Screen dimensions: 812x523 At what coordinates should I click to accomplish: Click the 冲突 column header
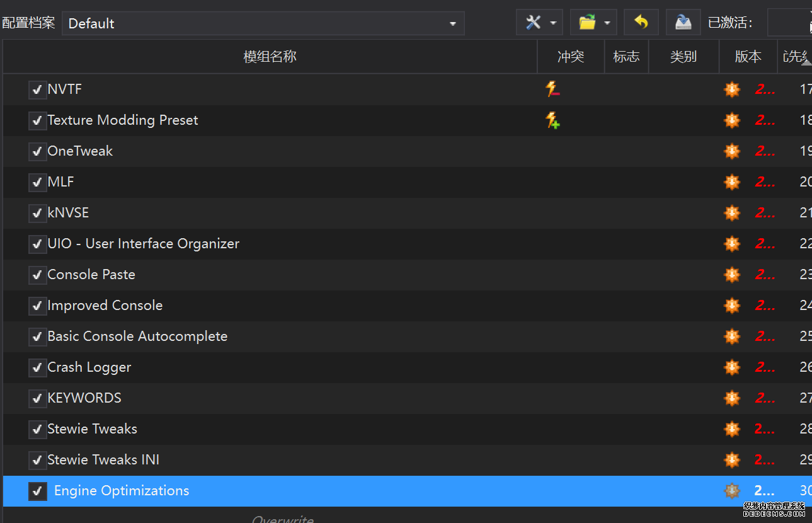click(570, 57)
